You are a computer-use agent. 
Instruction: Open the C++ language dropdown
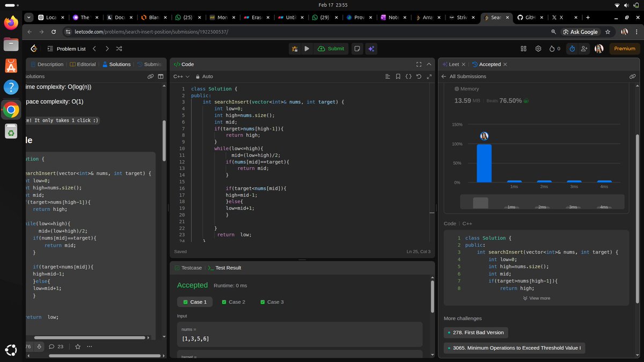[180, 77]
